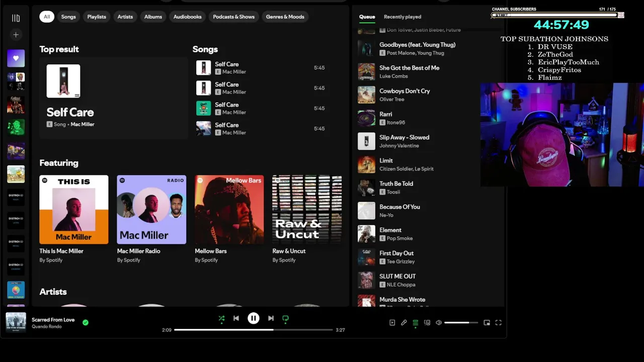The width and height of the screenshot is (644, 362).
Task: Open connect to a device icon
Action: 427,323
